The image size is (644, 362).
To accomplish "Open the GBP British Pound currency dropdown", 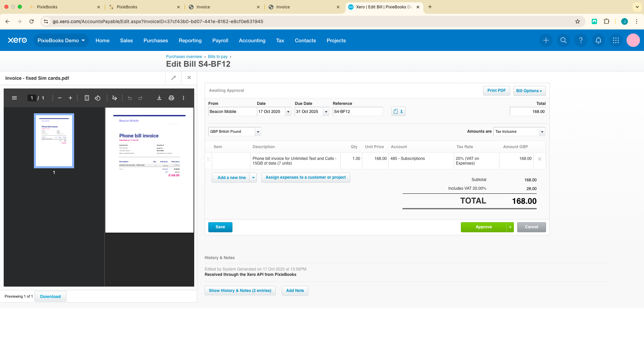I will coord(258,132).
